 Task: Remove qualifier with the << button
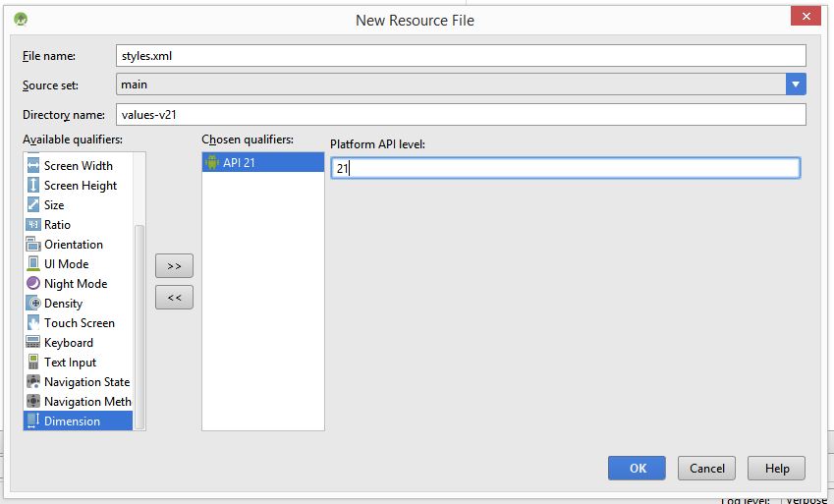[x=174, y=298]
